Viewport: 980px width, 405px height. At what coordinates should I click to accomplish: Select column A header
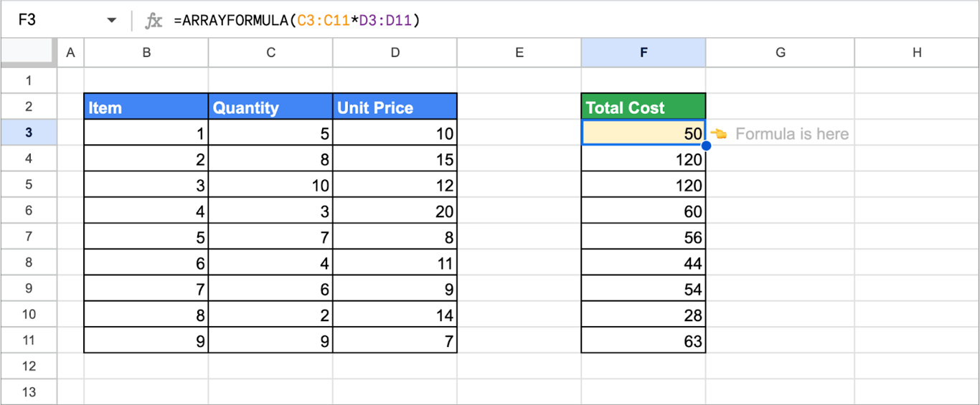click(x=70, y=52)
